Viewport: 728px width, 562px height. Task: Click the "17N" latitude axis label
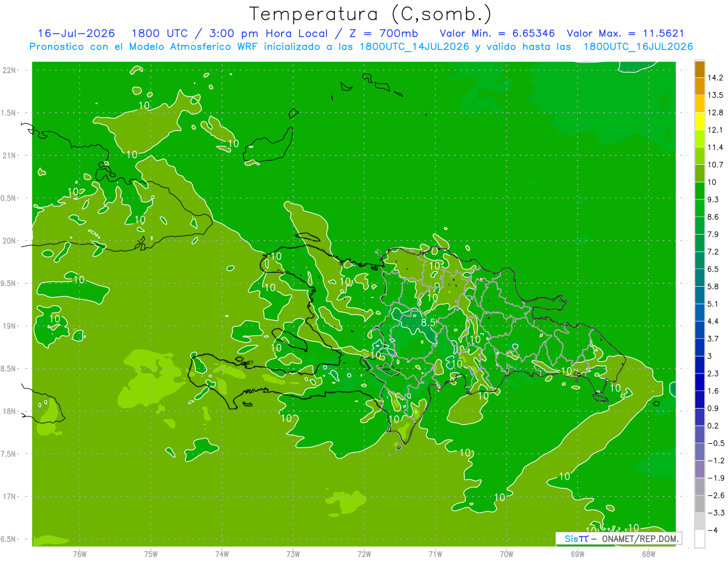click(10, 497)
